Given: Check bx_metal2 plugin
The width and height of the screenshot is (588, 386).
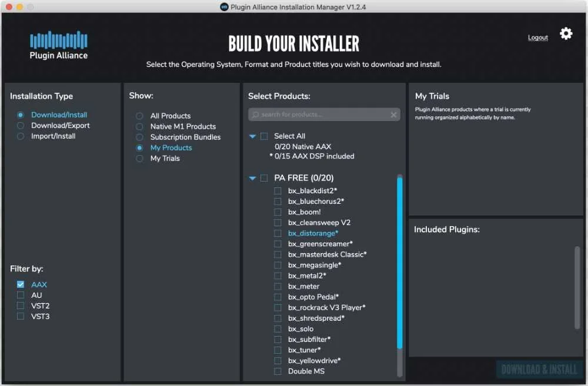Looking at the screenshot, I should click(278, 276).
